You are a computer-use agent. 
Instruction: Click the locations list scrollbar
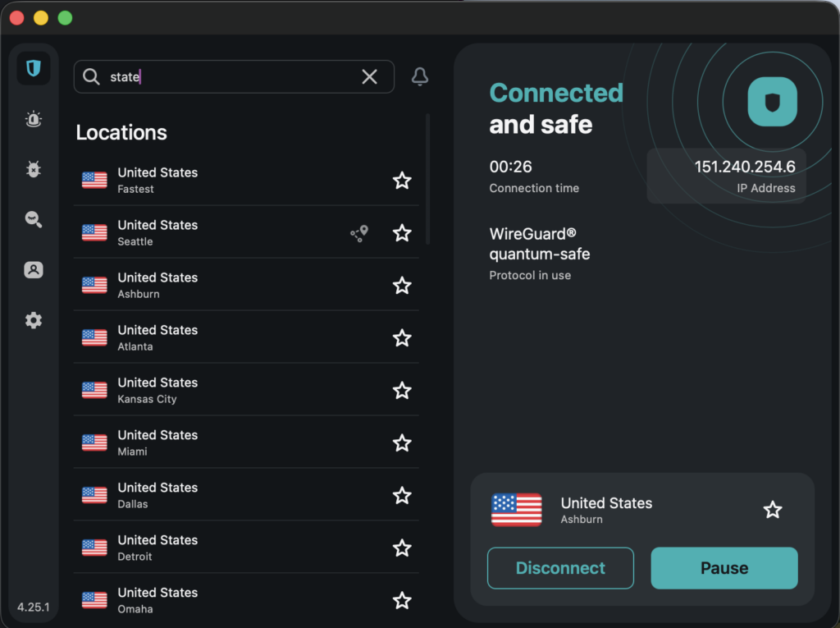pyautogui.click(x=427, y=179)
